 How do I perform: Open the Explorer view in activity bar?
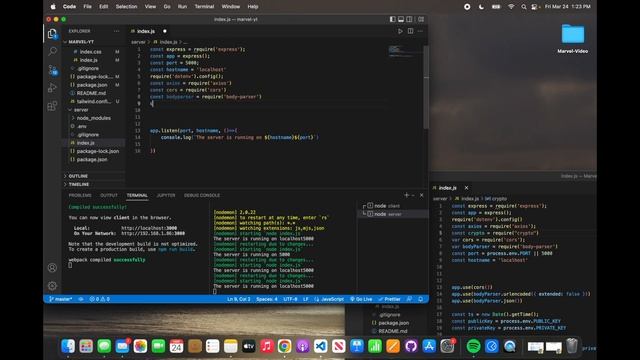tap(52, 33)
